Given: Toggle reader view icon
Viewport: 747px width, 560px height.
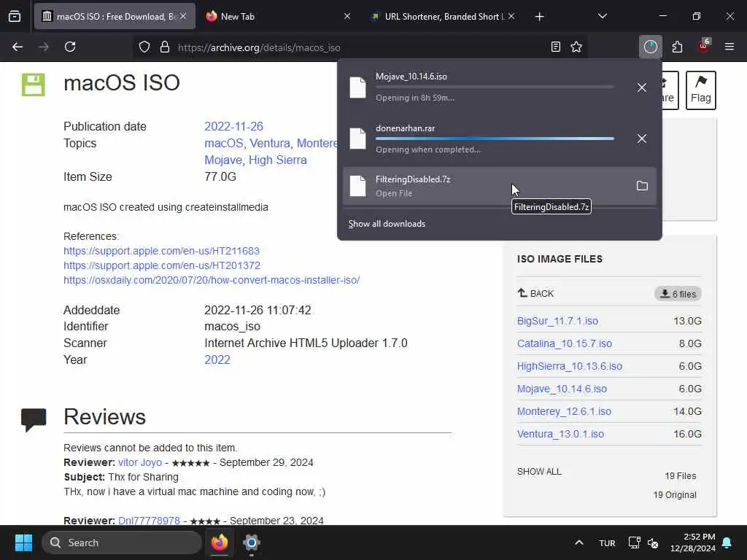Looking at the screenshot, I should [x=555, y=47].
